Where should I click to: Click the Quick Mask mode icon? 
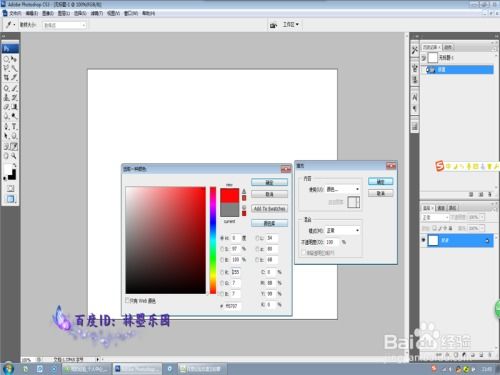tap(10, 189)
